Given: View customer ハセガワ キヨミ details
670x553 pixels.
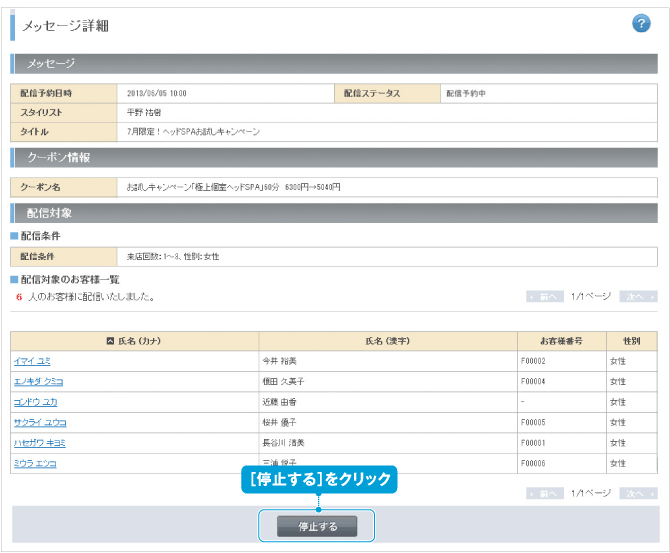Looking at the screenshot, I should click(40, 443).
